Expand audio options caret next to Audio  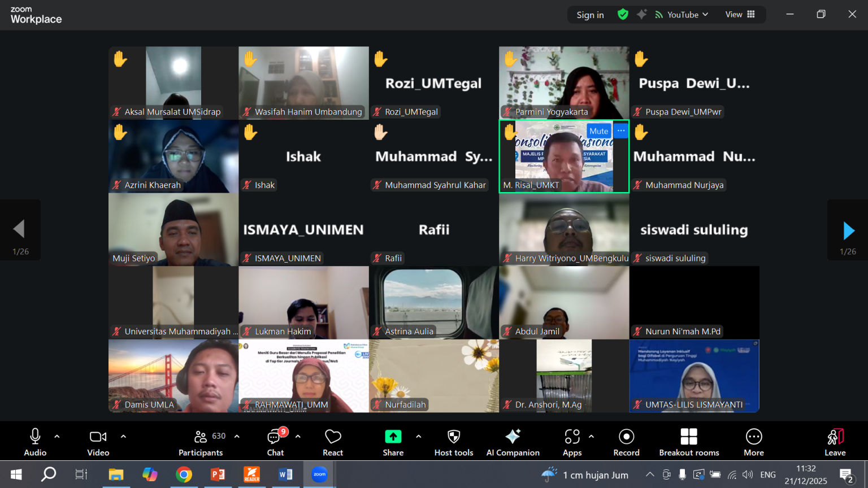tap(57, 437)
